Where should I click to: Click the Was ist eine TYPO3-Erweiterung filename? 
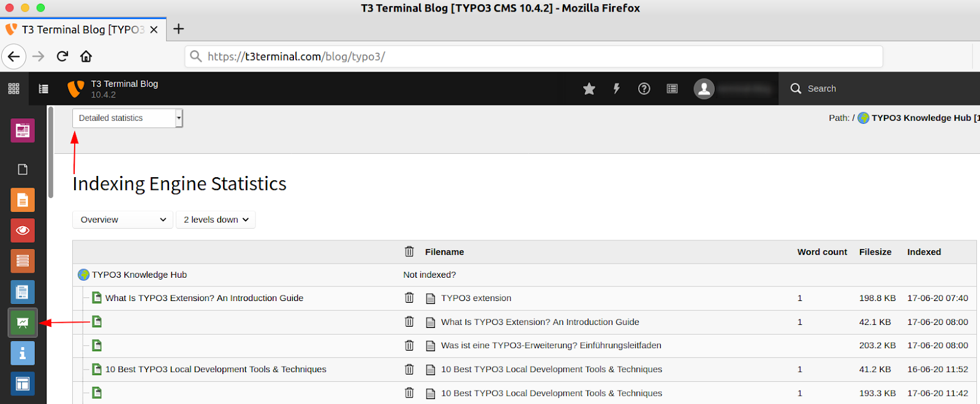click(x=551, y=345)
